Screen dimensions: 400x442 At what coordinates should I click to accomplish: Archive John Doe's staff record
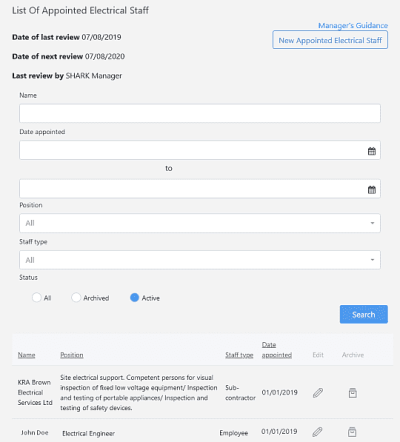352,432
